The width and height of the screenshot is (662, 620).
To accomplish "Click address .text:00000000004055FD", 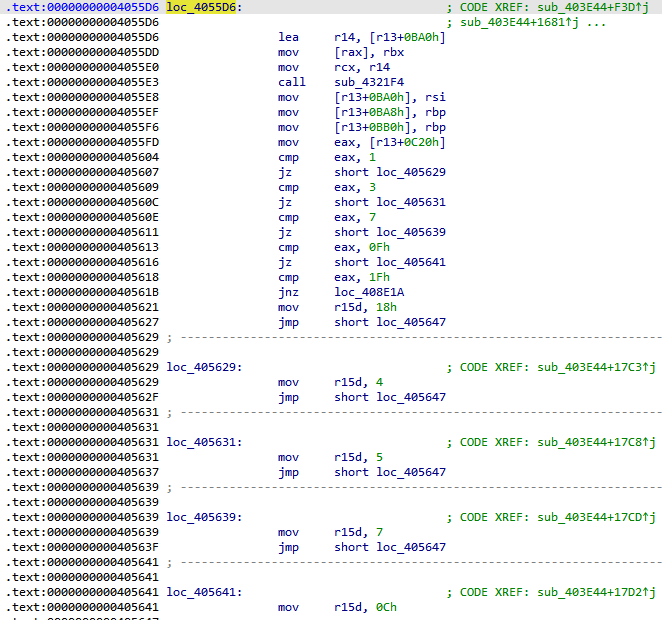I will 82,142.
